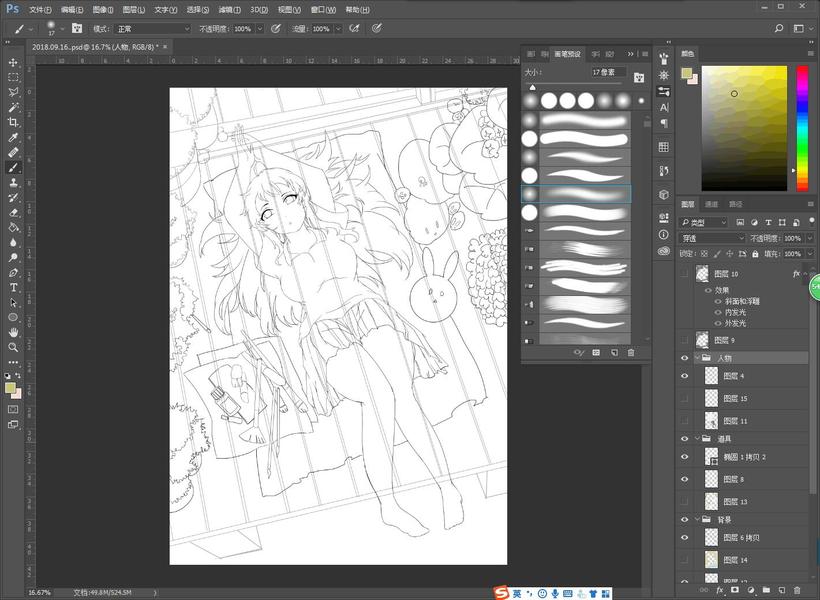Select the Zoom tool

pos(13,347)
